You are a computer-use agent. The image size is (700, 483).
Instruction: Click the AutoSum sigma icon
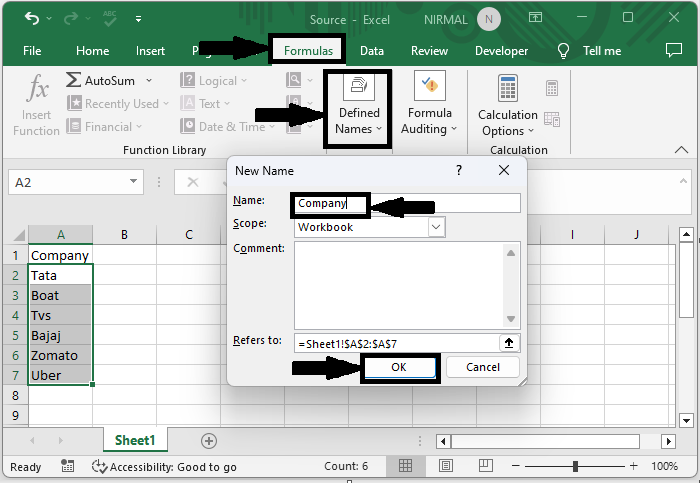click(x=73, y=80)
